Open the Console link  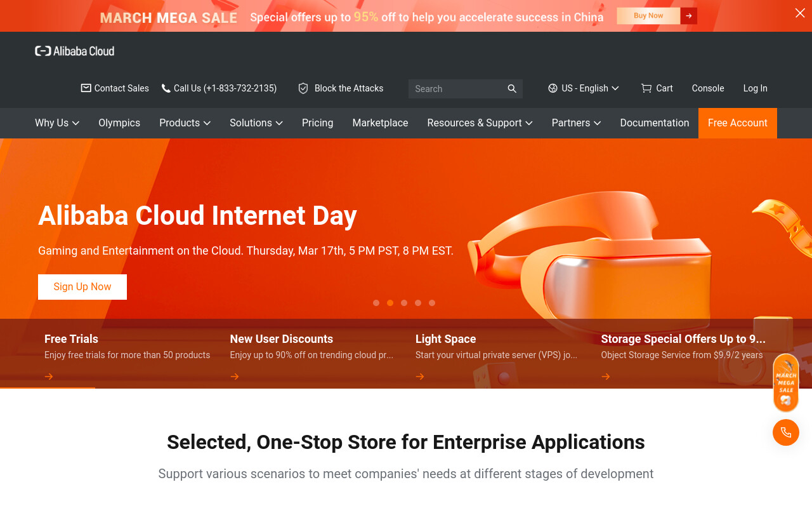pos(708,88)
